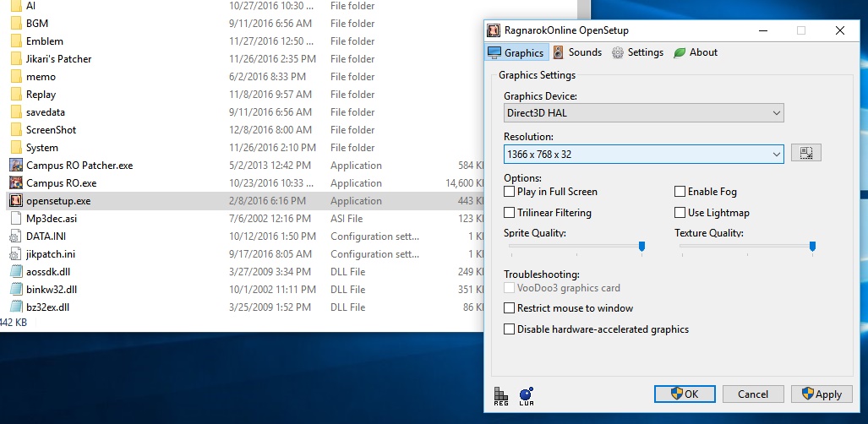868x424 pixels.
Task: Open the Settings tab
Action: [x=638, y=52]
